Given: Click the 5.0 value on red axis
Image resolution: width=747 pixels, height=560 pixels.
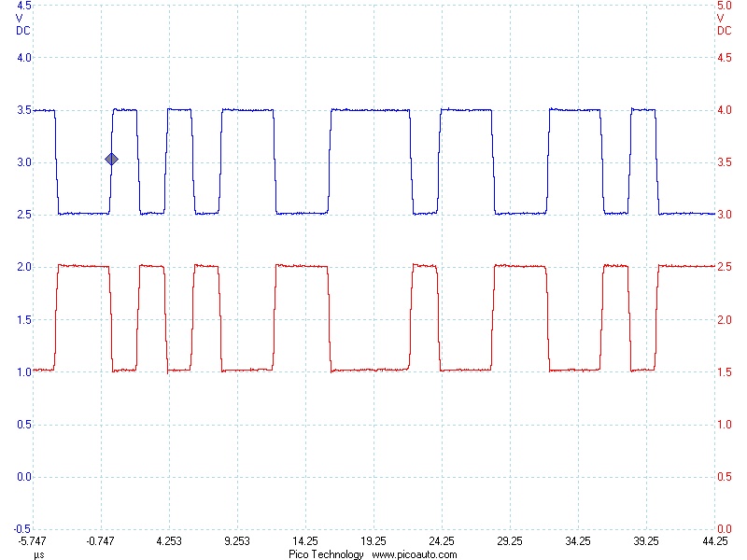Looking at the screenshot, I should point(725,6).
